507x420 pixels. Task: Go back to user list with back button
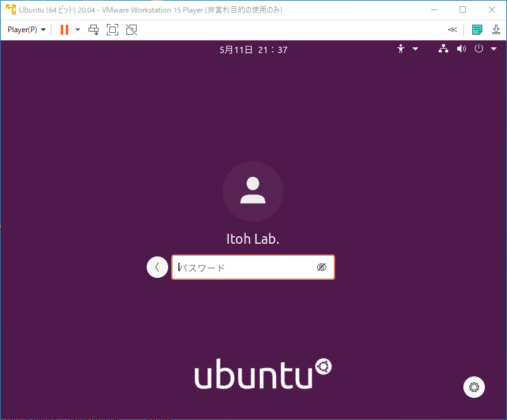coord(157,267)
